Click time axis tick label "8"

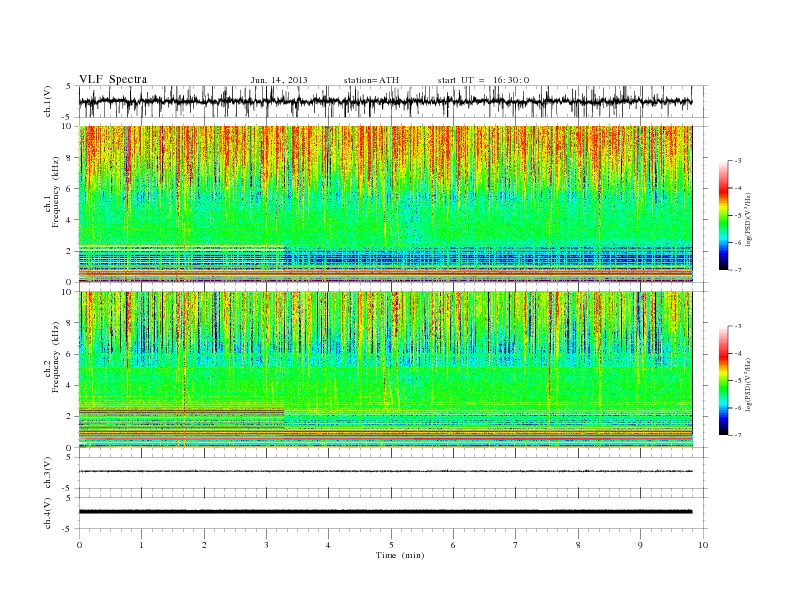point(578,545)
